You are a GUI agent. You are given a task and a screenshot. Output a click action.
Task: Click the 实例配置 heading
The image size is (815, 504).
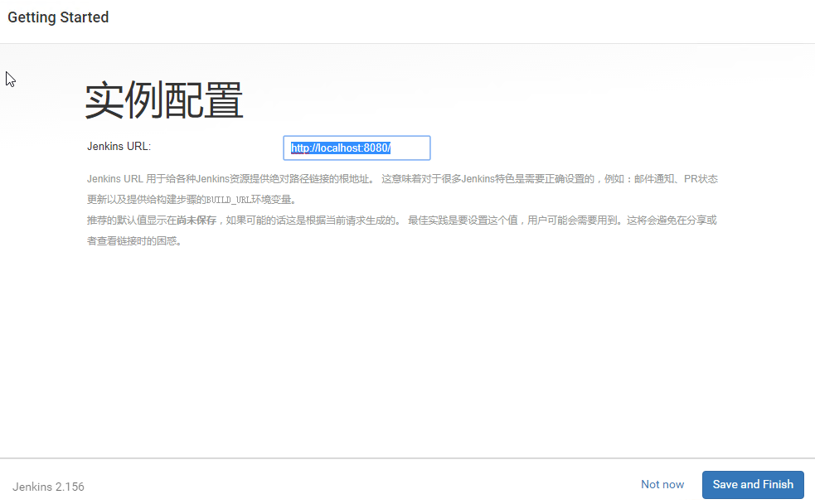(x=164, y=100)
